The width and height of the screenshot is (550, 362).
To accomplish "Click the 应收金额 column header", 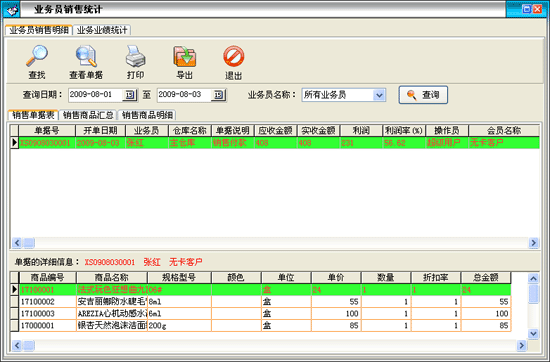I will 276,130.
